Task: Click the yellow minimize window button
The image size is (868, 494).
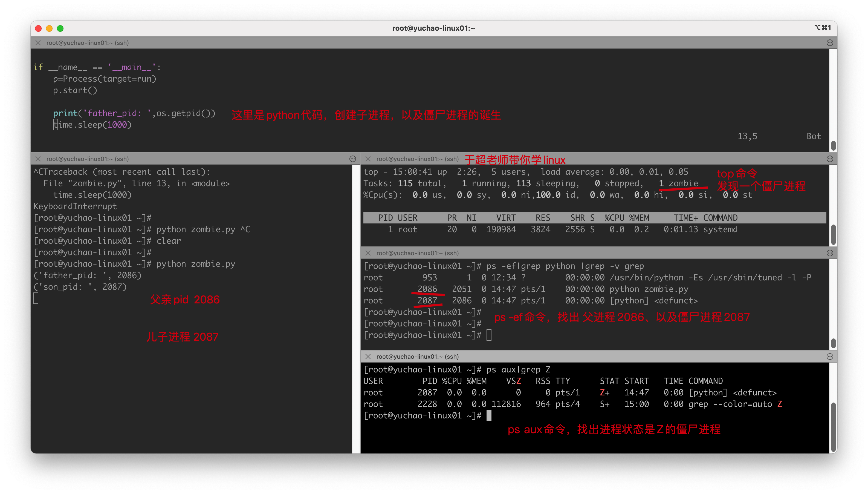Action: click(x=49, y=28)
